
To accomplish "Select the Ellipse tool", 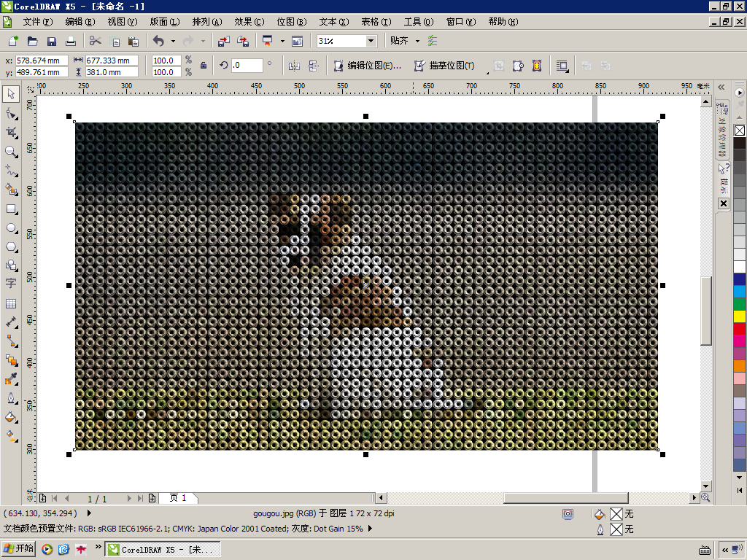I will click(12, 228).
